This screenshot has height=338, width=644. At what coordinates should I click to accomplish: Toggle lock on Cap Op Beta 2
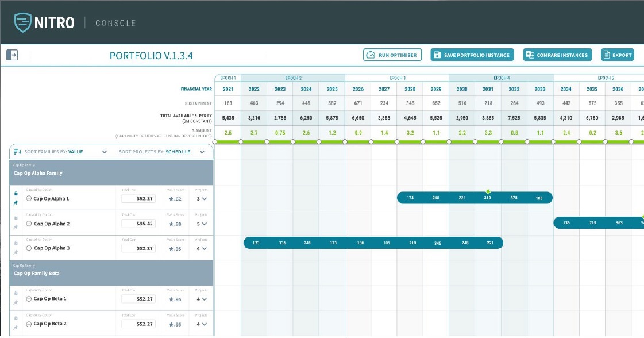(16, 318)
